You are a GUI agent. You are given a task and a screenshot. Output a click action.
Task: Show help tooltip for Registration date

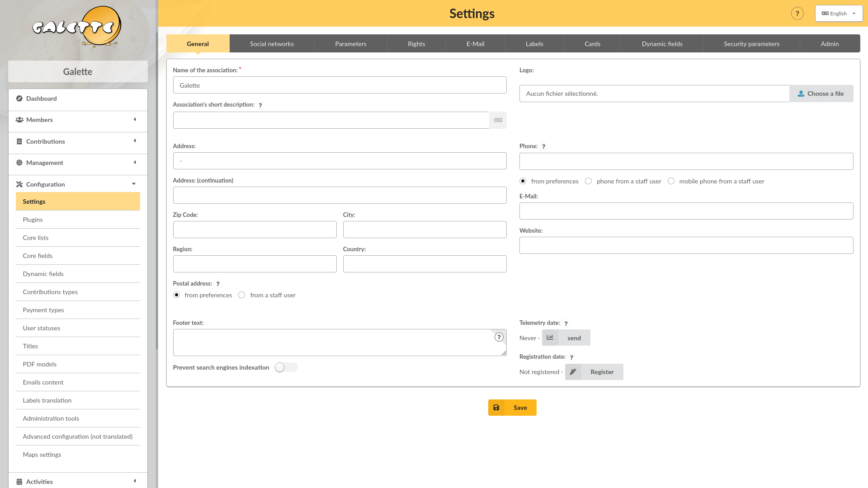pos(572,357)
